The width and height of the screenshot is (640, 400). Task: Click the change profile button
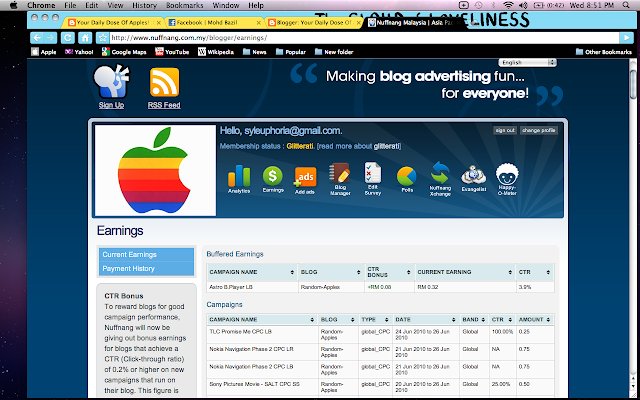pos(538,131)
